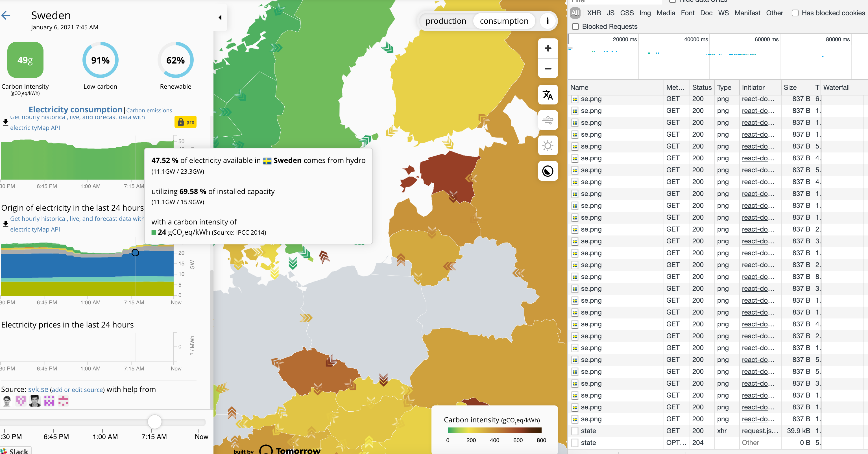Image resolution: width=868 pixels, height=454 pixels.
Task: Click the pro lock badge
Action: (x=185, y=122)
